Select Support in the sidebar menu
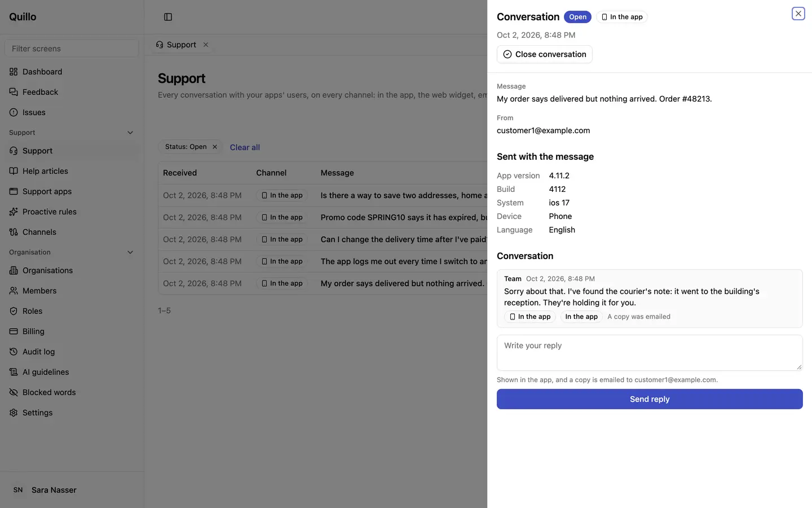The height and width of the screenshot is (508, 812). 72,151
